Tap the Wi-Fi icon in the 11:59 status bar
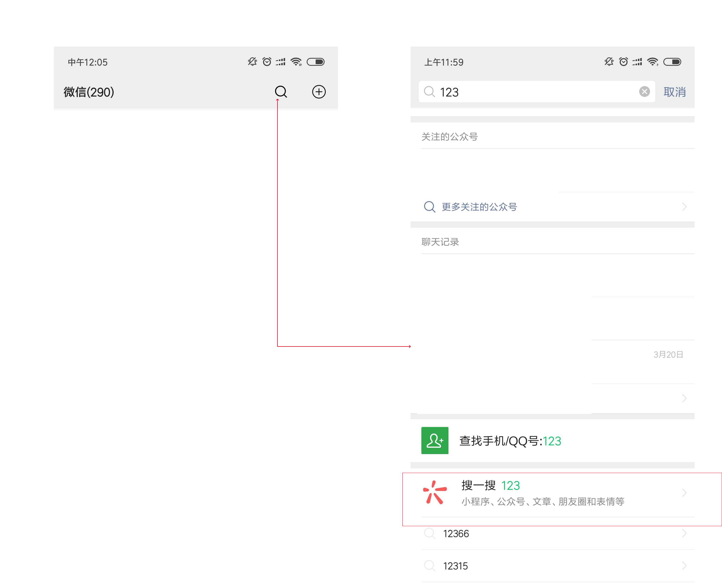This screenshot has height=588, width=722. coord(653,62)
